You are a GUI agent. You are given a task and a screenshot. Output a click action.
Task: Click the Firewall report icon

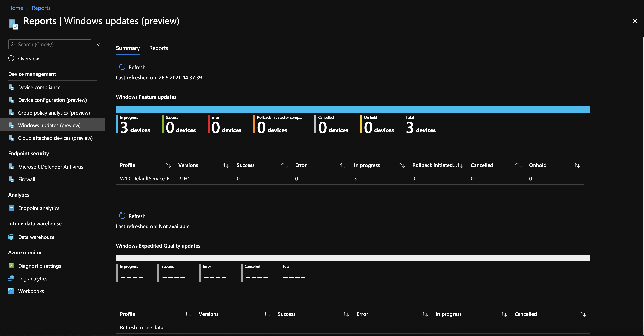tap(11, 179)
